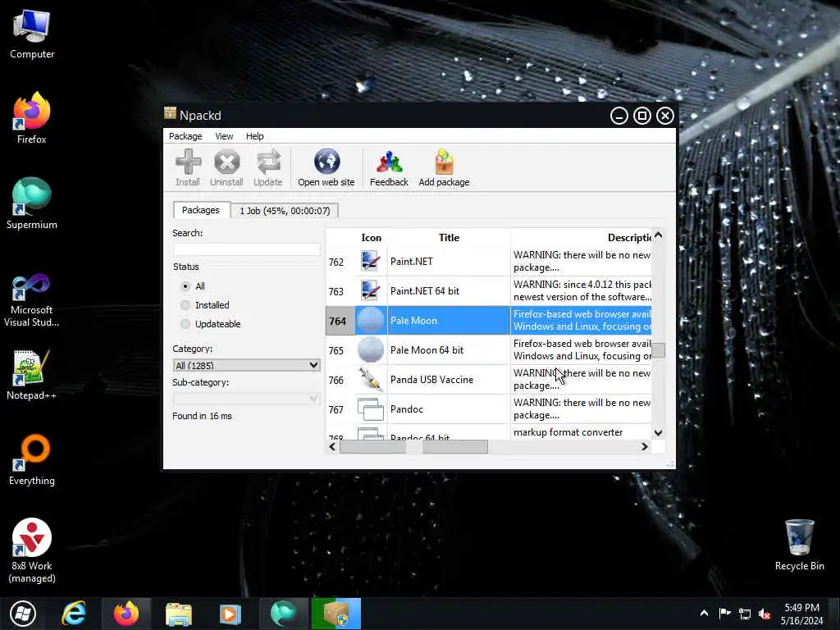
Task: Click the muted volume tray icon
Action: coord(765,614)
